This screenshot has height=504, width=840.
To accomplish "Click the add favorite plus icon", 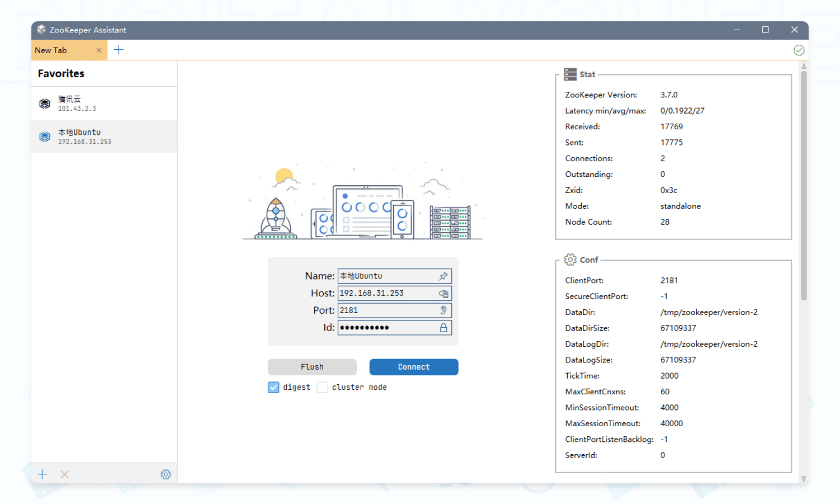I will point(43,474).
